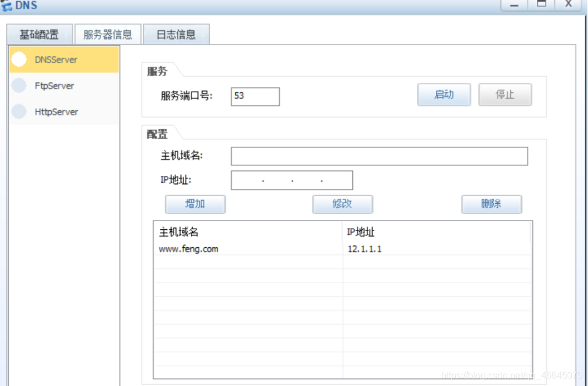Add a DNS record with 增加
This screenshot has width=588, height=386.
(195, 204)
